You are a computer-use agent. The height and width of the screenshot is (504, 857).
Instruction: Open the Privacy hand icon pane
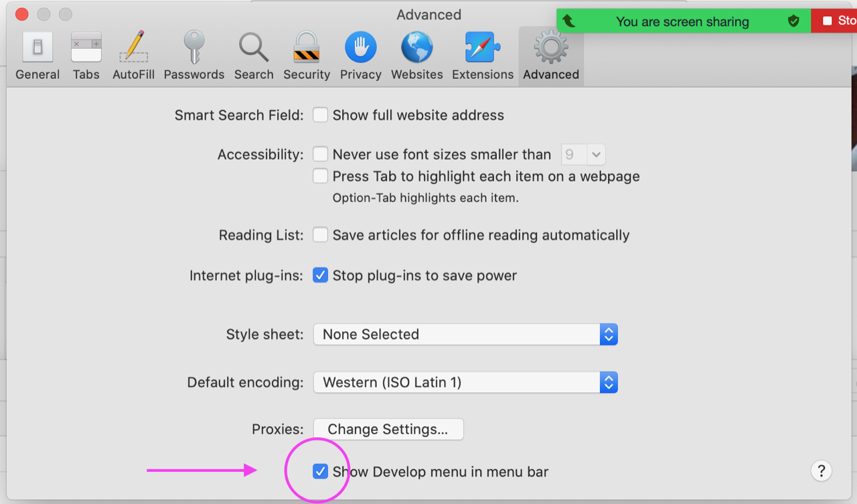[x=360, y=56]
